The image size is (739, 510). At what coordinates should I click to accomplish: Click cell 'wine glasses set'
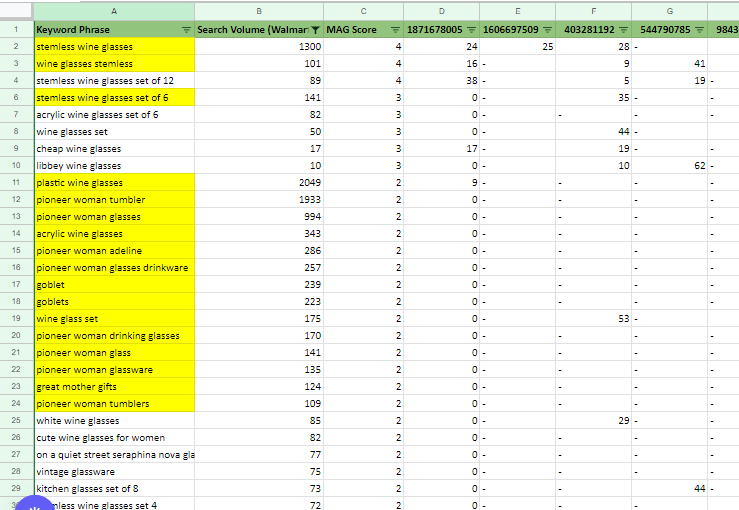[x=114, y=132]
